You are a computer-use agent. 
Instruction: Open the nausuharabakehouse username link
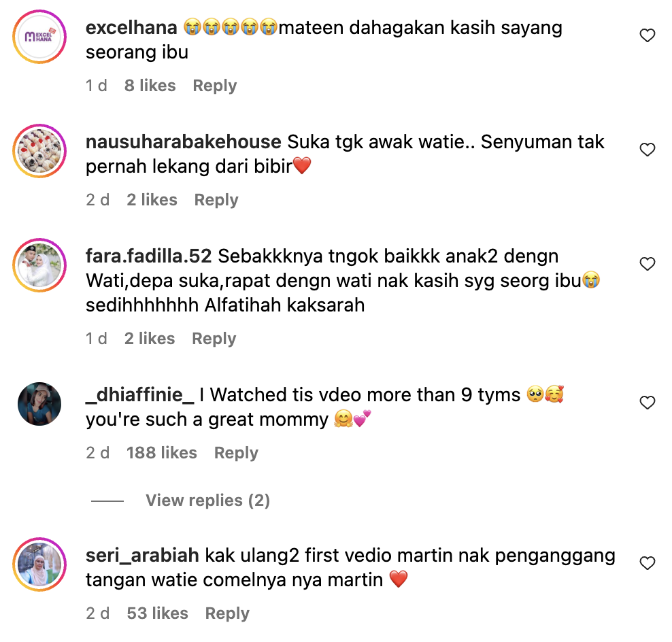[184, 142]
